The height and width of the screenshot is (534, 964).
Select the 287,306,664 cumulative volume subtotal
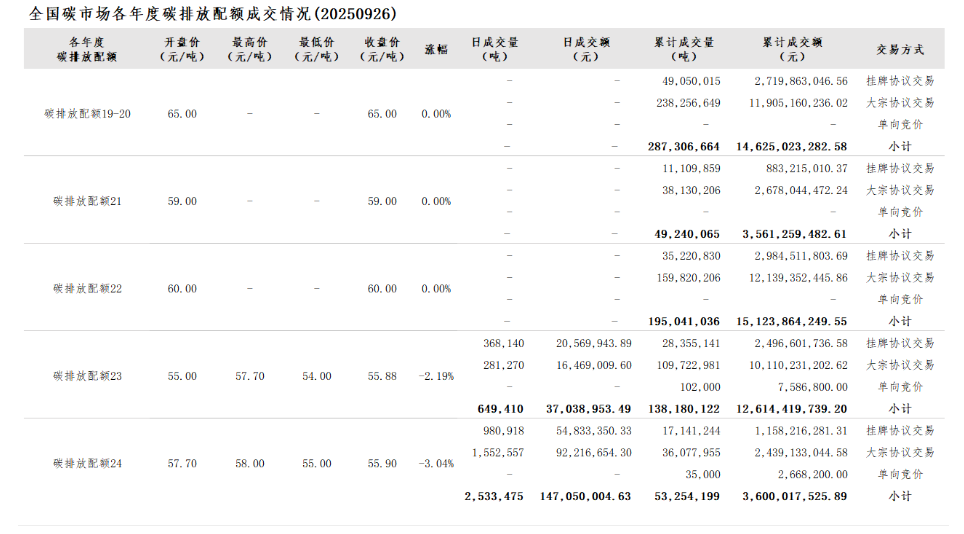pos(684,146)
